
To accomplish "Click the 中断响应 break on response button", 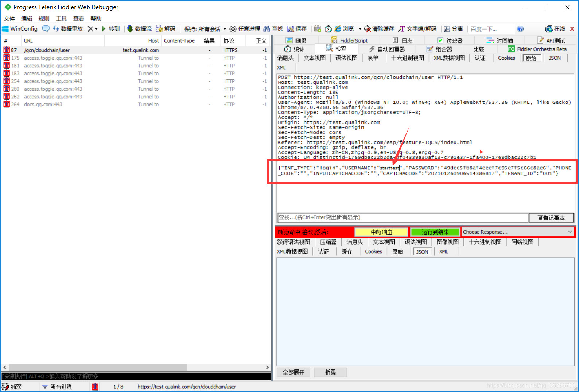I will pos(381,232).
